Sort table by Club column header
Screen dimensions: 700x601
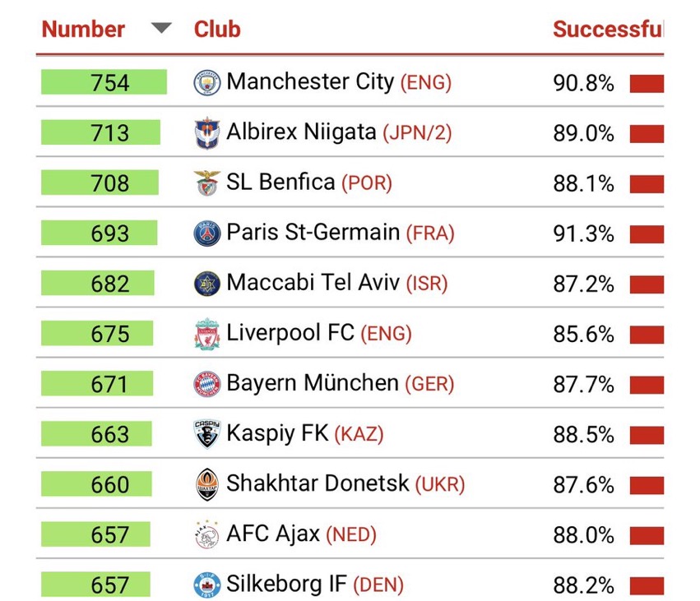[217, 30]
